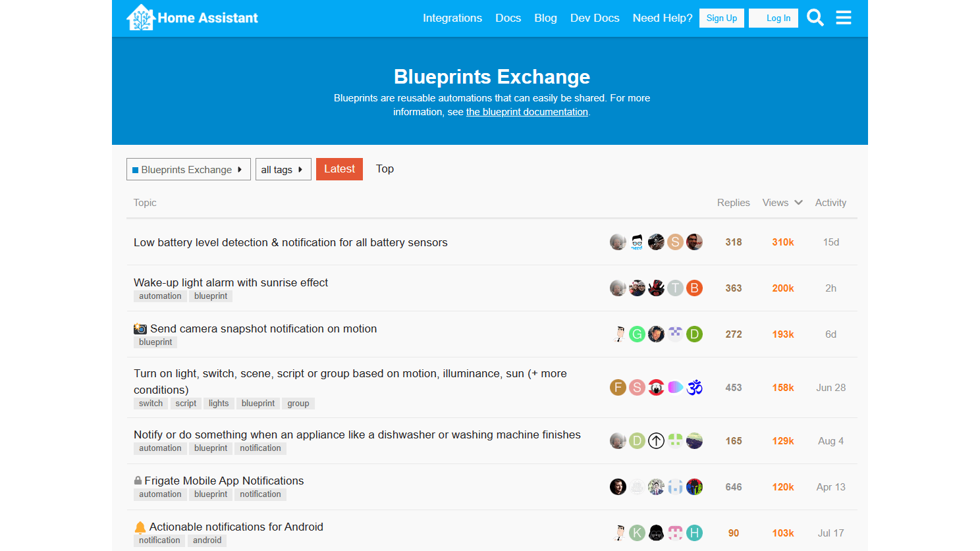The height and width of the screenshot is (551, 980).
Task: Click the Sign Up button
Action: click(x=722, y=18)
